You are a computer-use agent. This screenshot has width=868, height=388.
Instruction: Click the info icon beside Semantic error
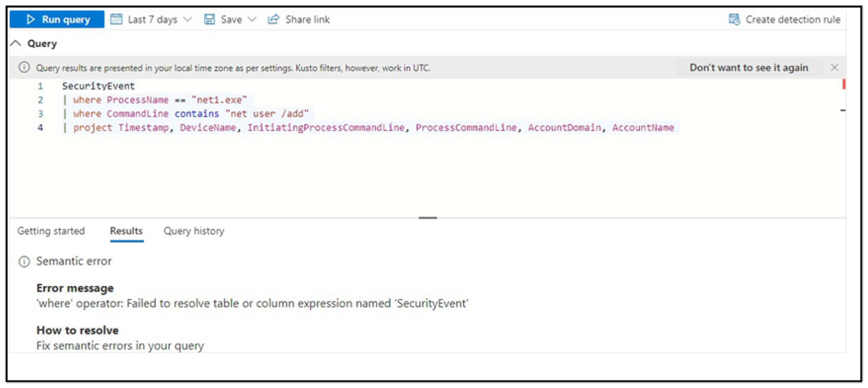point(24,261)
